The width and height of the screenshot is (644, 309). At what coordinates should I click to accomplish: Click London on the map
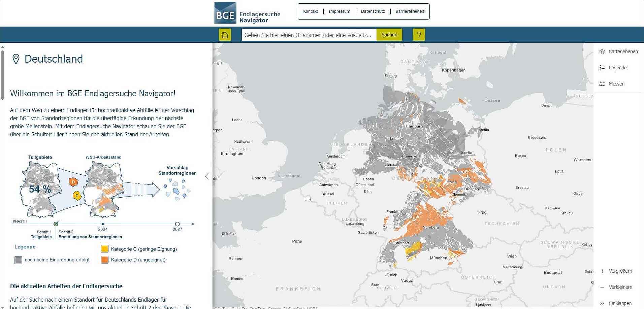tap(259, 178)
